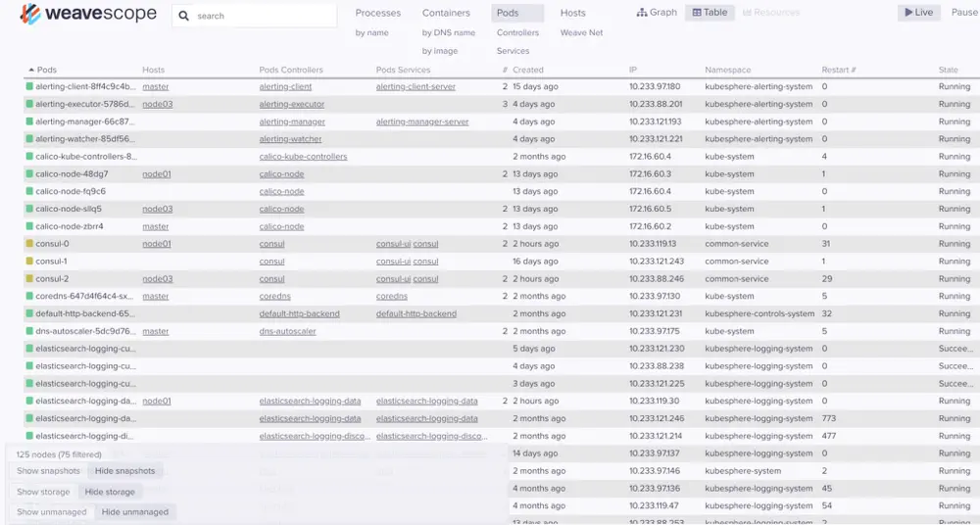Viewport: 980px width, 525px height.
Task: Select Hide snapshots option
Action: point(125,470)
